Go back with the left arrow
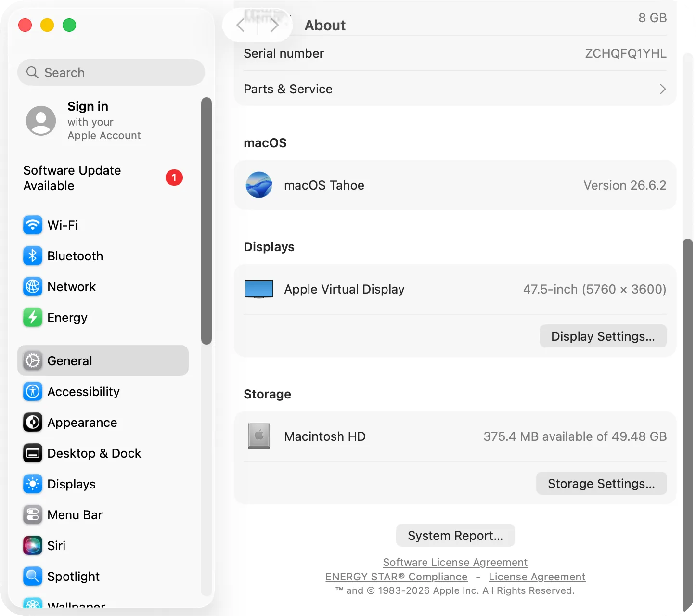This screenshot has width=696, height=616. click(x=241, y=25)
